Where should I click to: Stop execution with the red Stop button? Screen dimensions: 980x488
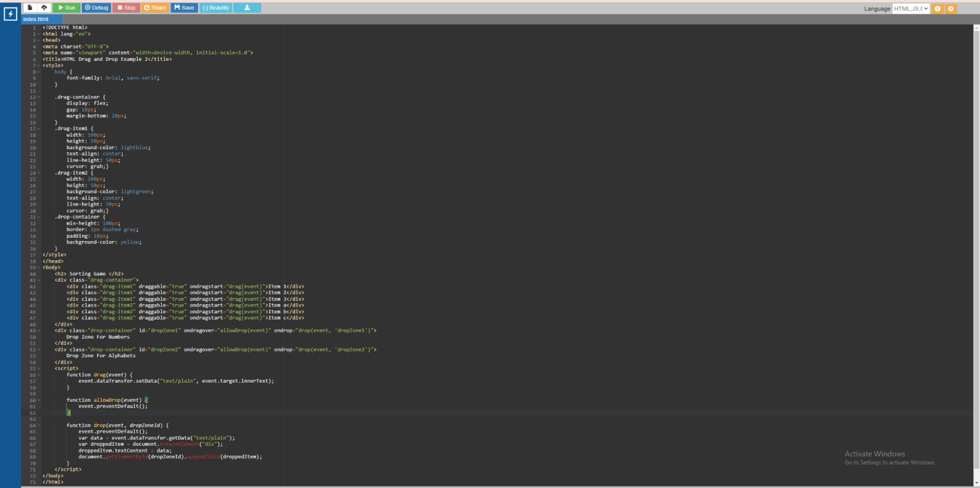pyautogui.click(x=126, y=7)
